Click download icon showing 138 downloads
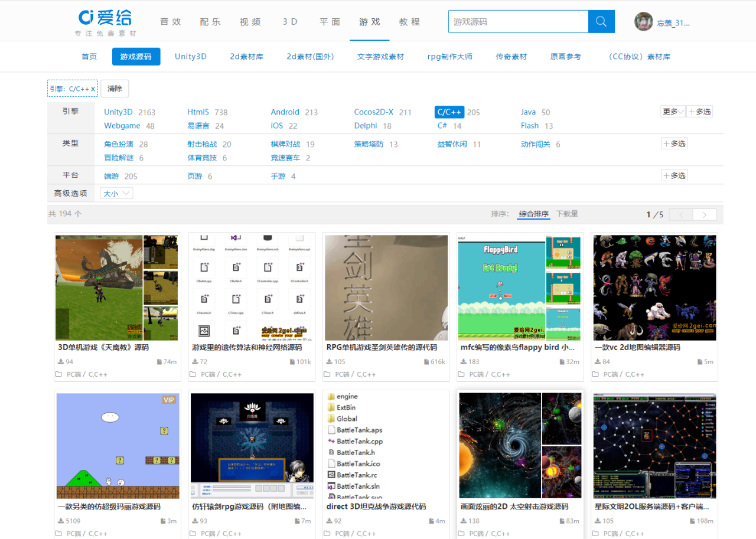Viewport: 756px width, 539px height. click(x=464, y=521)
